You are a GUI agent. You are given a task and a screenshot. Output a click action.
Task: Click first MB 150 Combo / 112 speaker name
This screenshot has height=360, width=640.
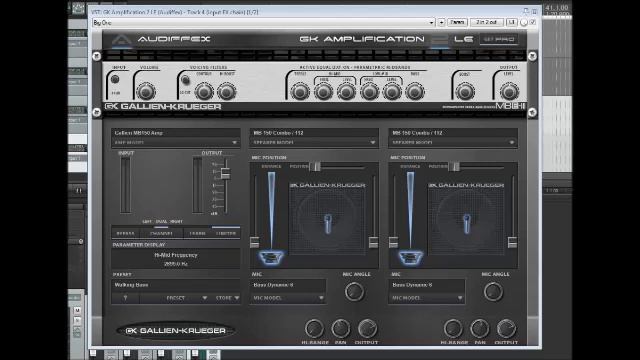click(x=314, y=133)
